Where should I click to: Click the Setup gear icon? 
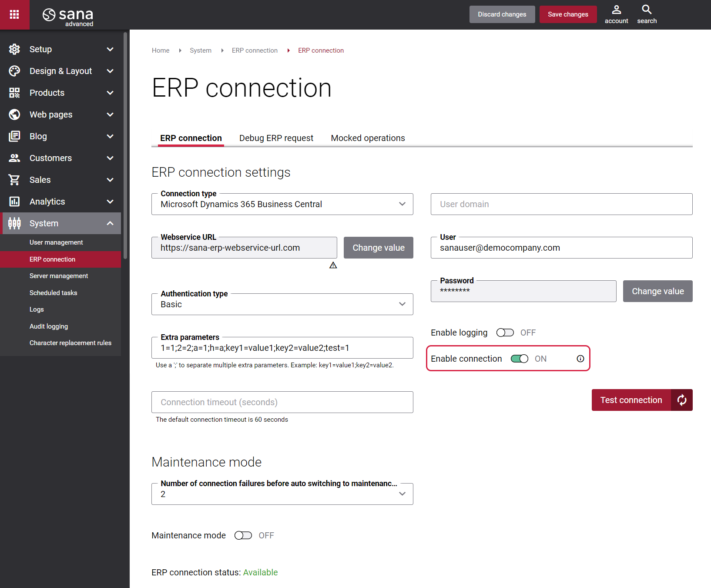point(14,49)
